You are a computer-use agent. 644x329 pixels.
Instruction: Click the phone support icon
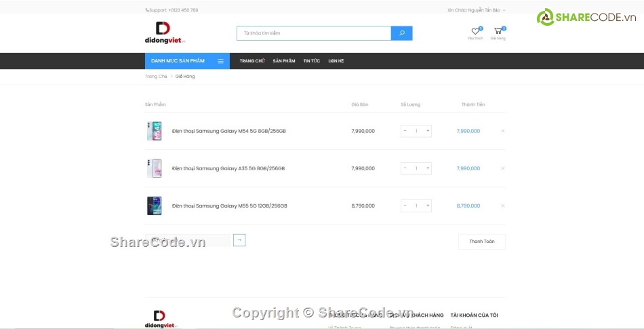147,10
